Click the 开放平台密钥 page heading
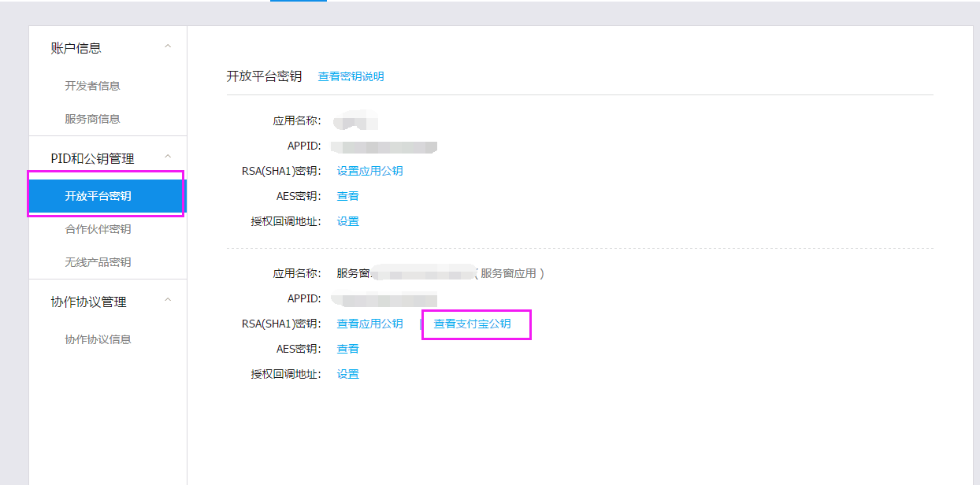980x485 pixels. pos(264,76)
